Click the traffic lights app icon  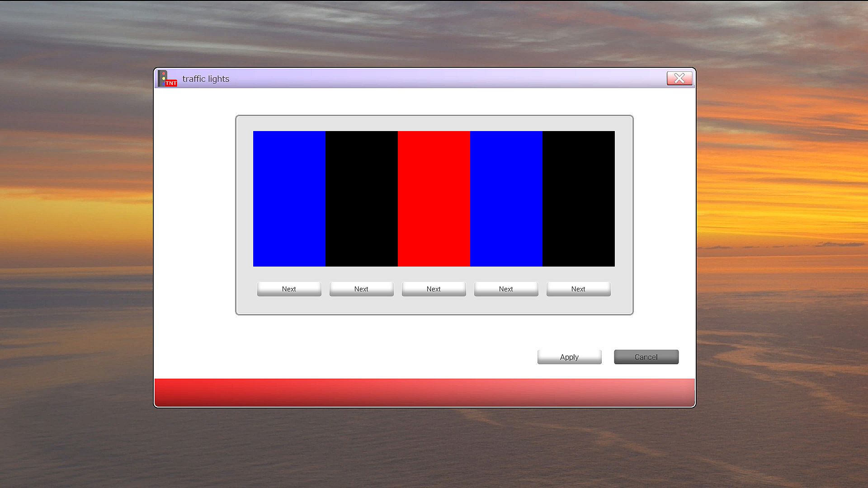167,79
